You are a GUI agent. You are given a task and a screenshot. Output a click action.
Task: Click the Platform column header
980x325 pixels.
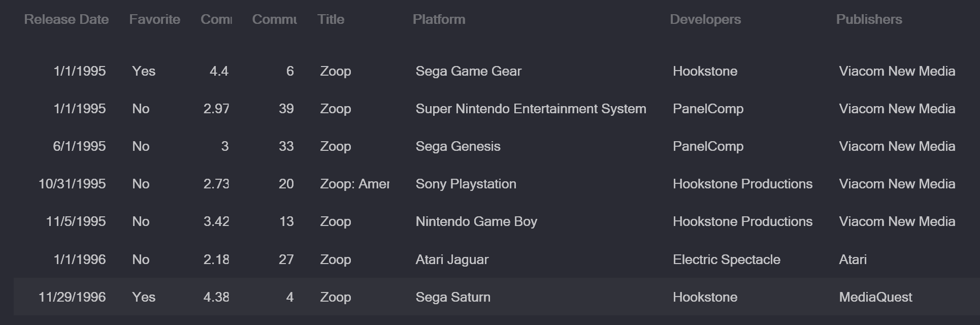pos(439,19)
